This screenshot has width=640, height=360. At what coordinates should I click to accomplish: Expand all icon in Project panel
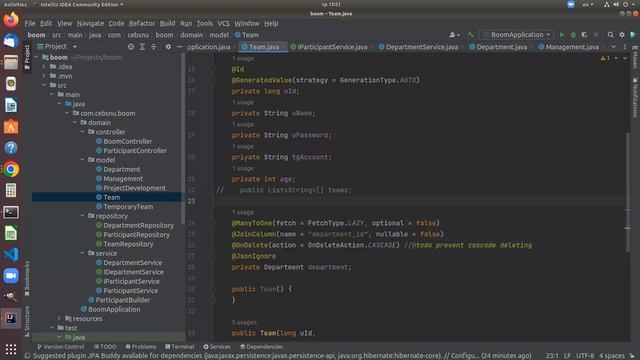pyautogui.click(x=142, y=47)
